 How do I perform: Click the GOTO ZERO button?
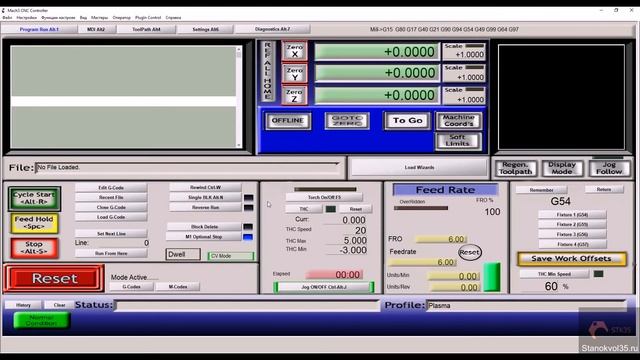347,121
